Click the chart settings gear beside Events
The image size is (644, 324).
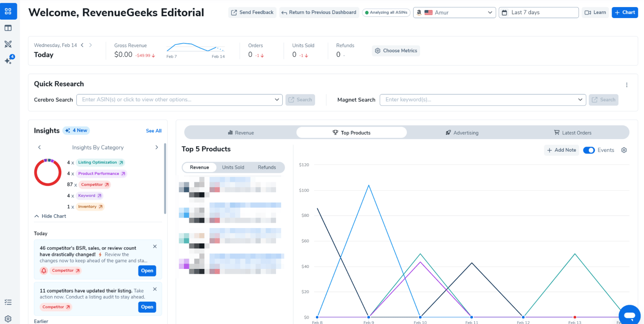pos(624,150)
